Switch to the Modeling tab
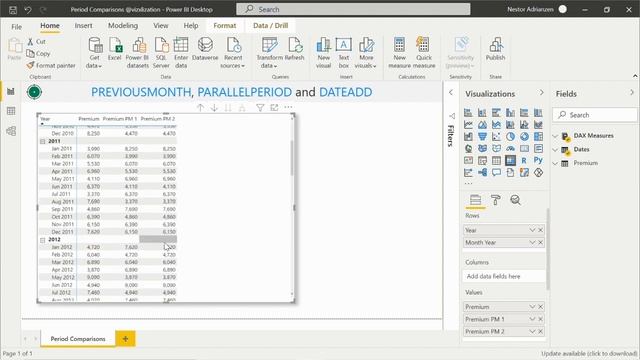 point(123,25)
